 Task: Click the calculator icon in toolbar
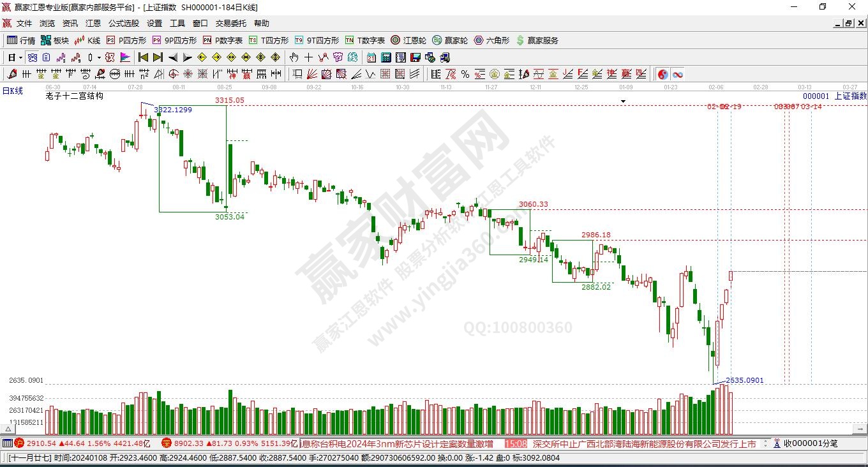385,57
